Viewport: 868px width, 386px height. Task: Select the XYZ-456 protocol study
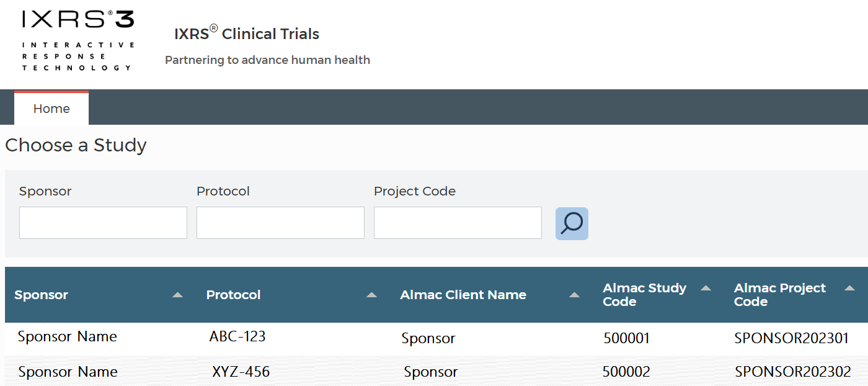point(241,372)
